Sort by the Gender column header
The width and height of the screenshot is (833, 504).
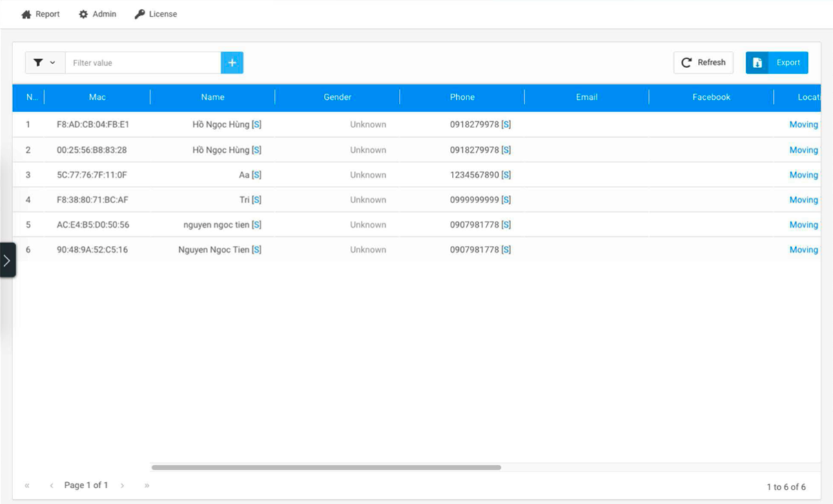pyautogui.click(x=338, y=97)
